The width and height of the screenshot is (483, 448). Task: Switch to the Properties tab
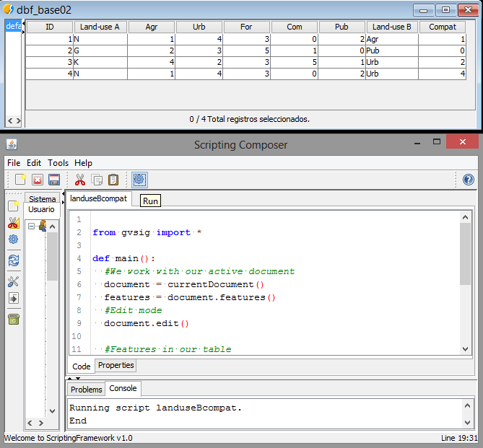pyautogui.click(x=116, y=366)
